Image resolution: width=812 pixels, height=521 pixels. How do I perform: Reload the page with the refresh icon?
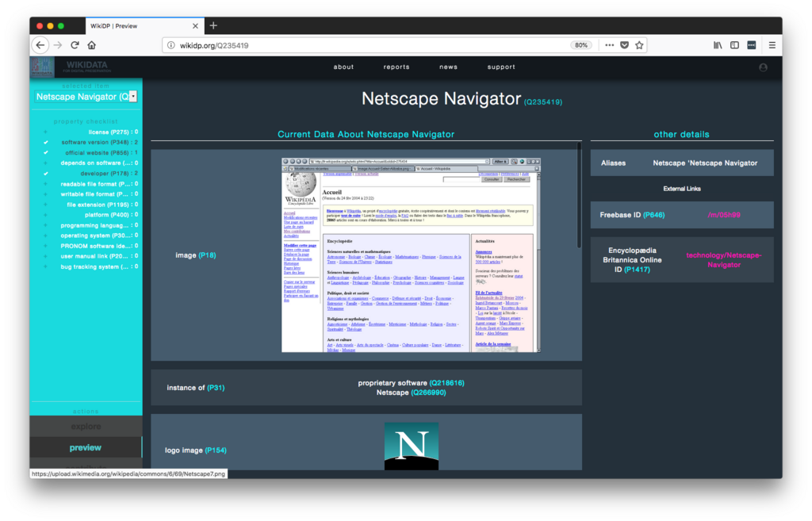(75, 45)
